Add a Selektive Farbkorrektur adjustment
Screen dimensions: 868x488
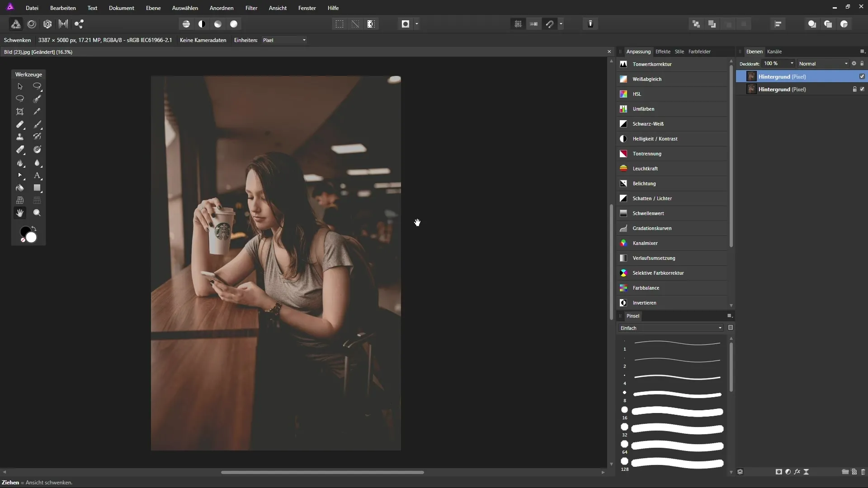point(672,273)
